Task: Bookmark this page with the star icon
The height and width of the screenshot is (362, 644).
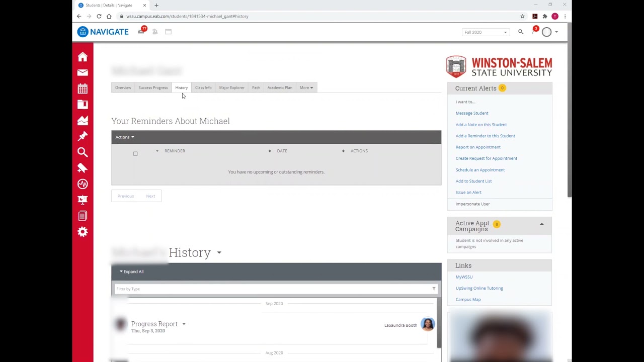Action: pos(522,16)
